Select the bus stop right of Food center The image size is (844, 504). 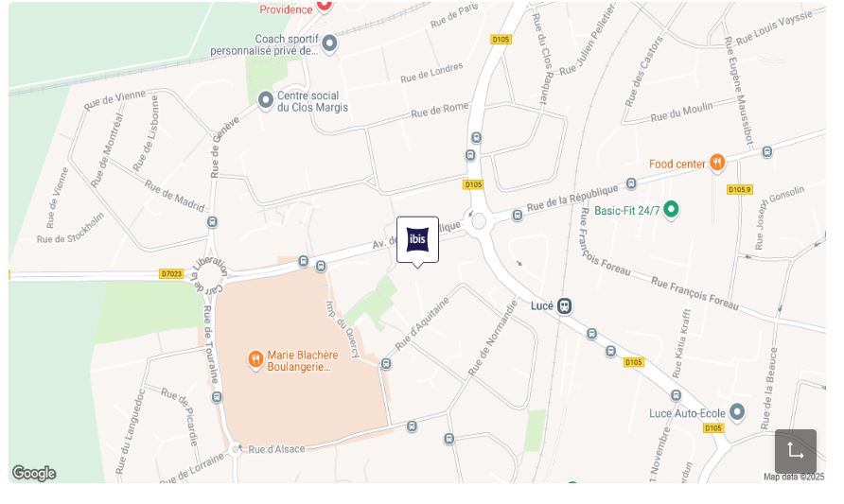[767, 151]
